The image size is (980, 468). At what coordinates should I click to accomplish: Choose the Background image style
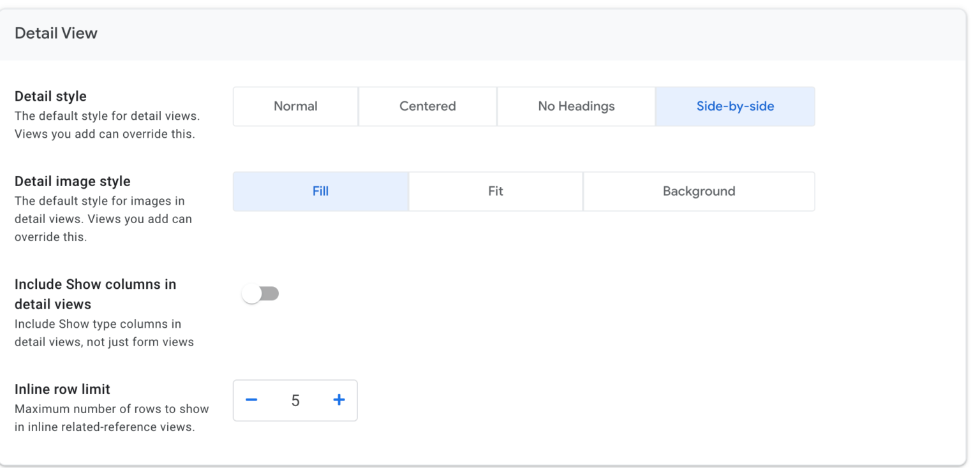point(699,191)
